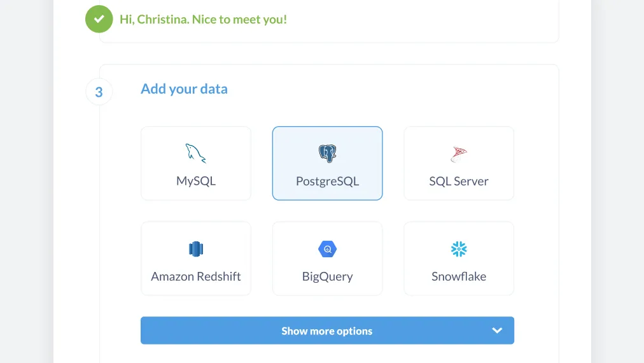
Task: Reopen the "Hi, Christina" completed step
Action: (203, 19)
